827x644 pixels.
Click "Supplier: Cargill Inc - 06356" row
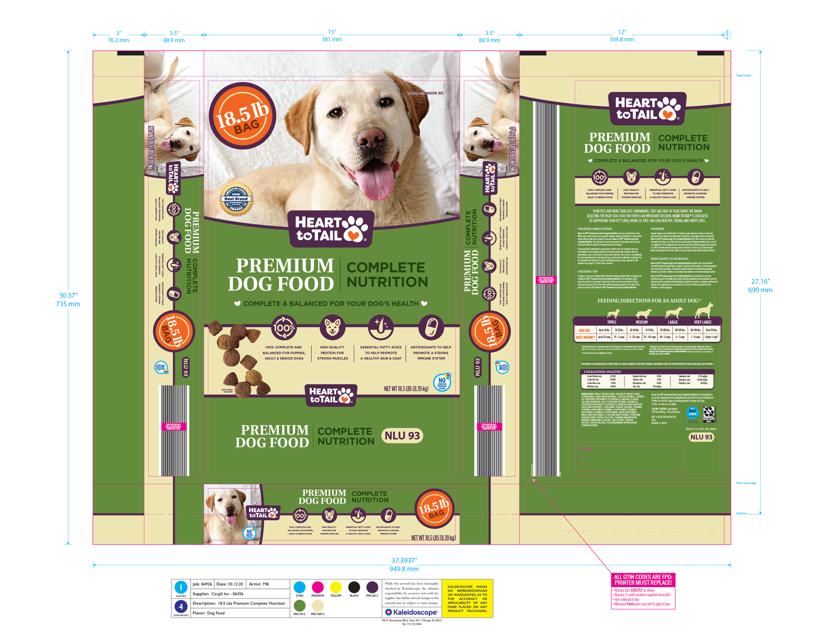[x=240, y=594]
